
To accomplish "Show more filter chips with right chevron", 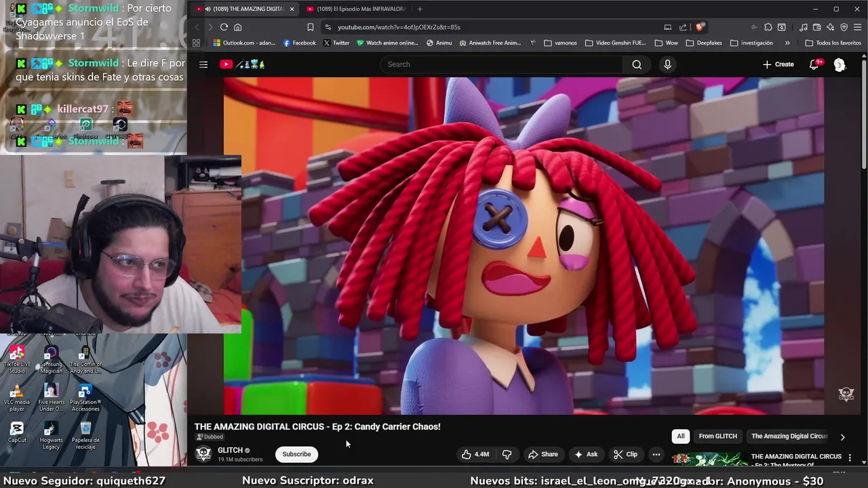I will [x=842, y=437].
